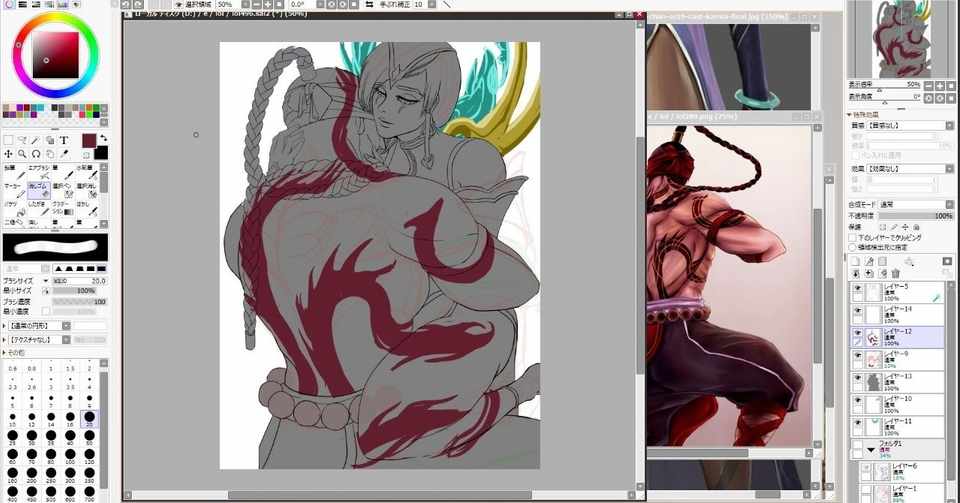Select the lasso selection tool
The image size is (960, 503).
pyautogui.click(x=22, y=140)
